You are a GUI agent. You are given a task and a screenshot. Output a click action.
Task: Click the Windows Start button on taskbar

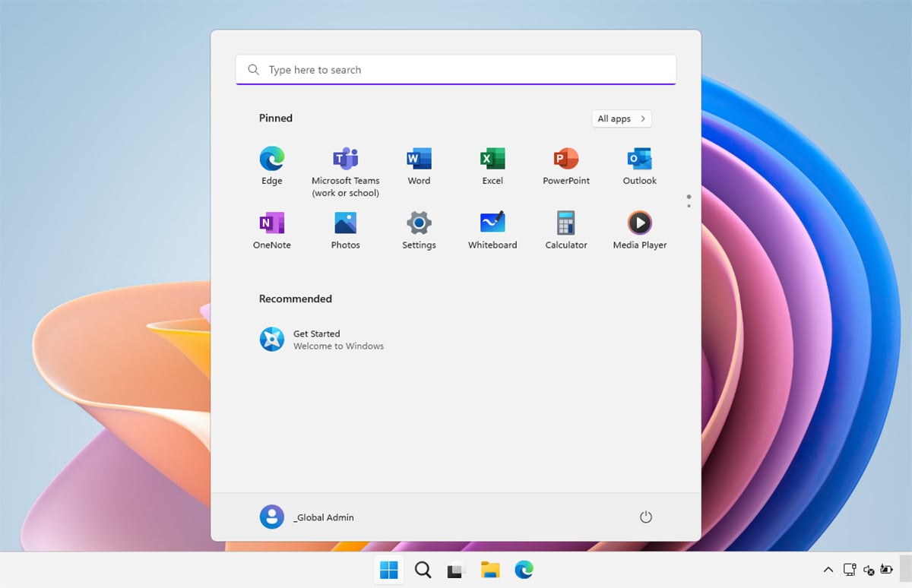coord(388,570)
